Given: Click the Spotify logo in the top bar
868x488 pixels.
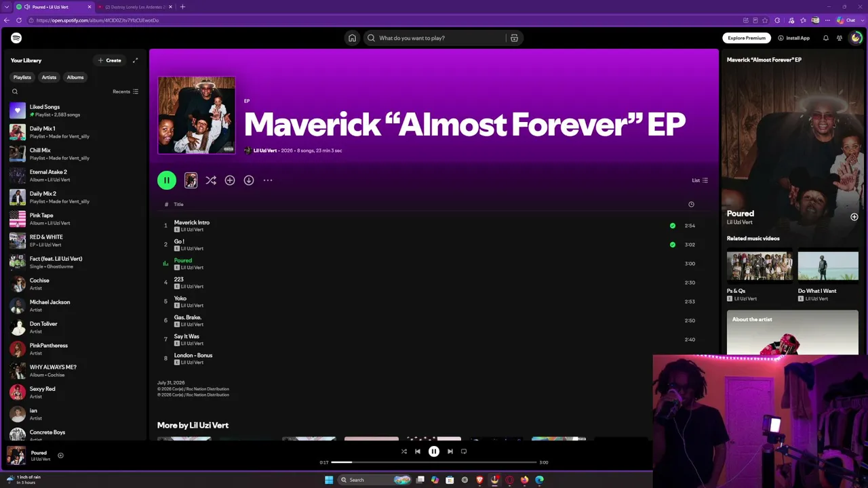Looking at the screenshot, I should (16, 38).
